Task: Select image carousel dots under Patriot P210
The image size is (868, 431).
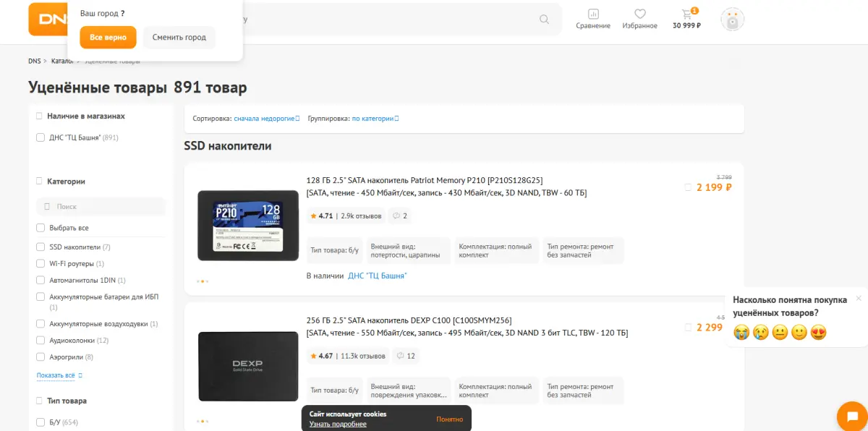Action: pos(203,281)
